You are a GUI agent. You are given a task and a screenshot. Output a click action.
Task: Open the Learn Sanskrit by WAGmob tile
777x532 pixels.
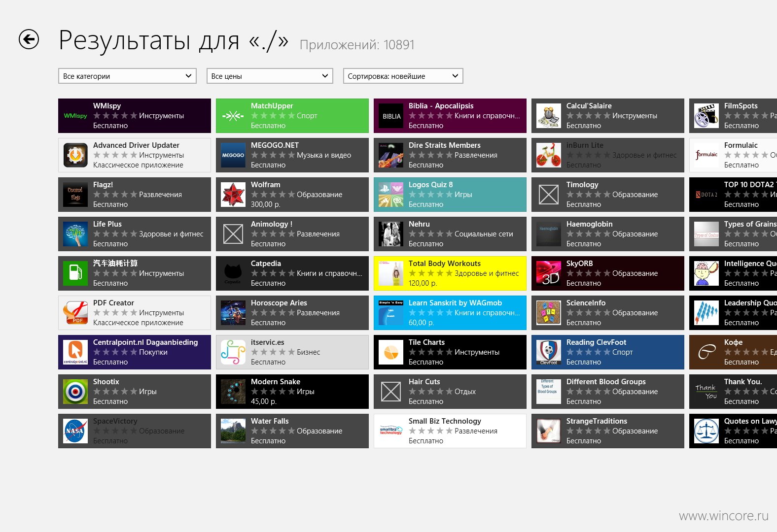[x=450, y=313]
